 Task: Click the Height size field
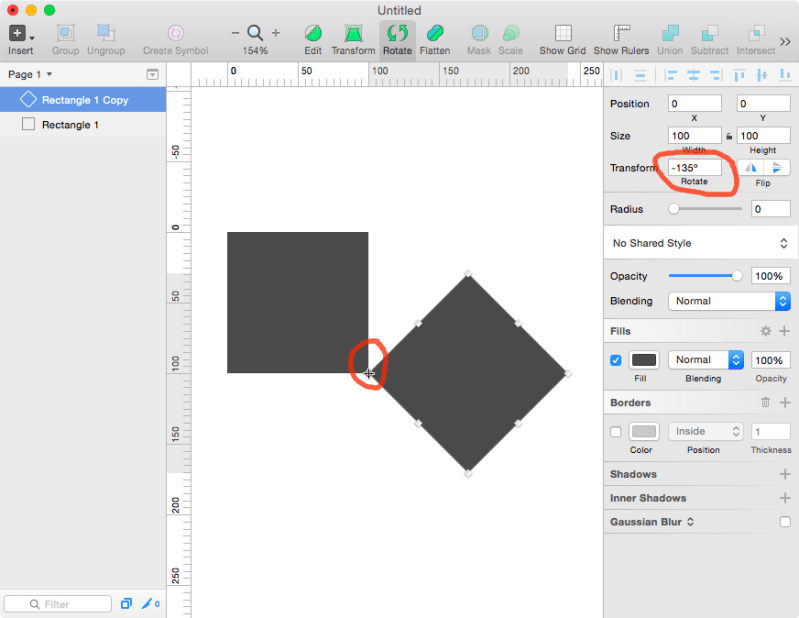click(x=763, y=136)
